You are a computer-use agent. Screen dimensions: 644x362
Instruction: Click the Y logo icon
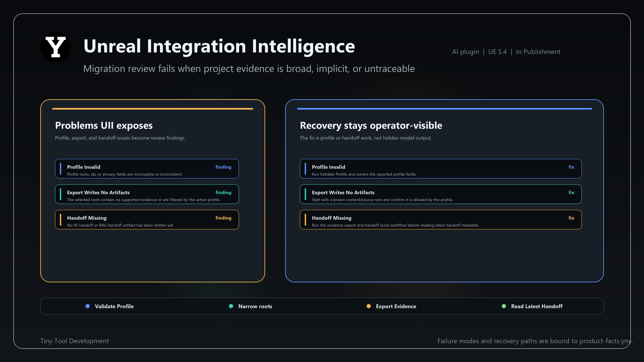tap(56, 47)
